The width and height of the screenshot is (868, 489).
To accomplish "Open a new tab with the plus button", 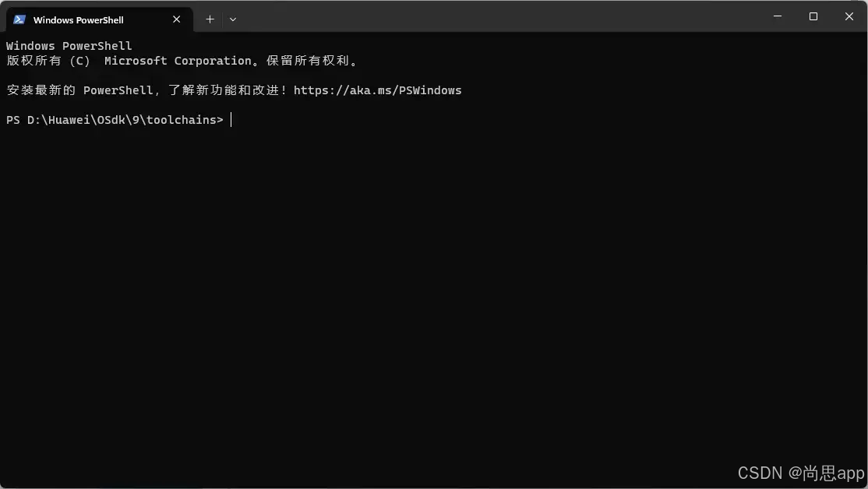I will click(210, 19).
